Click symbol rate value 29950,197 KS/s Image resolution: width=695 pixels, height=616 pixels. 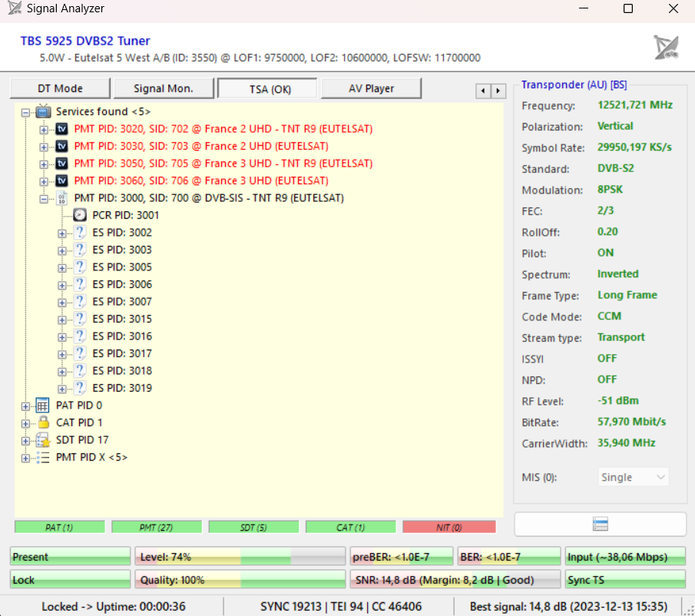[634, 147]
